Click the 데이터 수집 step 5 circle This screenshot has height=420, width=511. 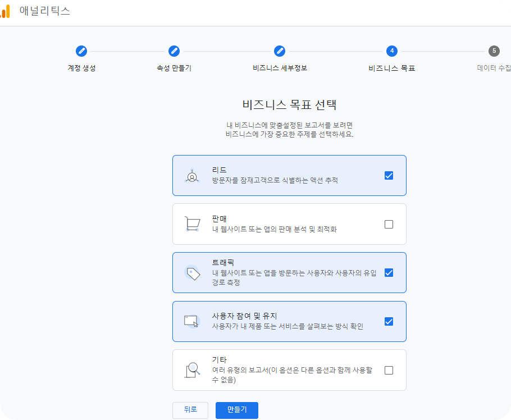pyautogui.click(x=494, y=51)
